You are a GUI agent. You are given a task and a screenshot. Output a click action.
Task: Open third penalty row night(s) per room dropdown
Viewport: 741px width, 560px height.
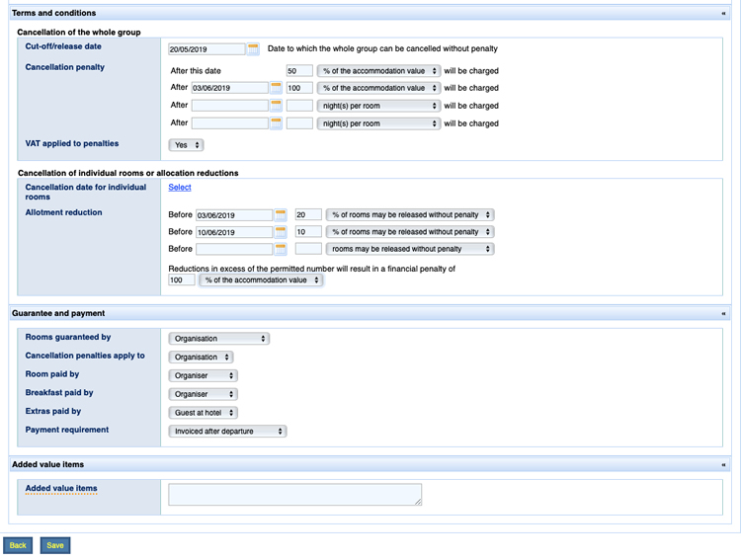[378, 106]
